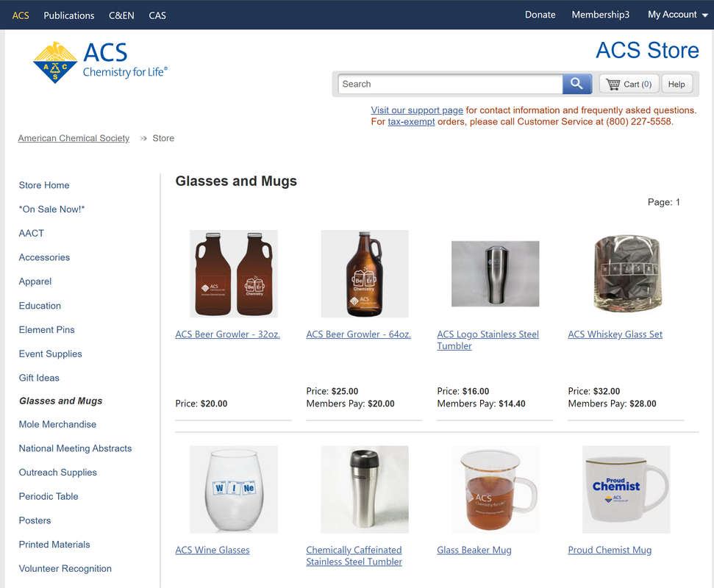Open Volunteer Recognition category
This screenshot has width=714, height=588.
65,569
